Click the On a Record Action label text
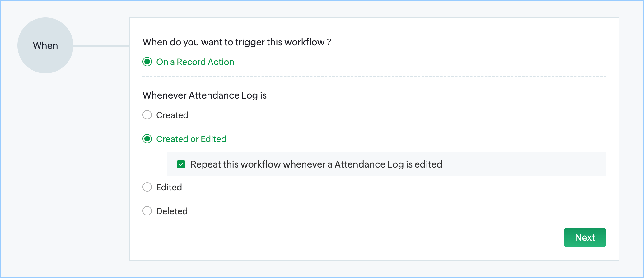The width and height of the screenshot is (644, 278). pyautogui.click(x=195, y=62)
